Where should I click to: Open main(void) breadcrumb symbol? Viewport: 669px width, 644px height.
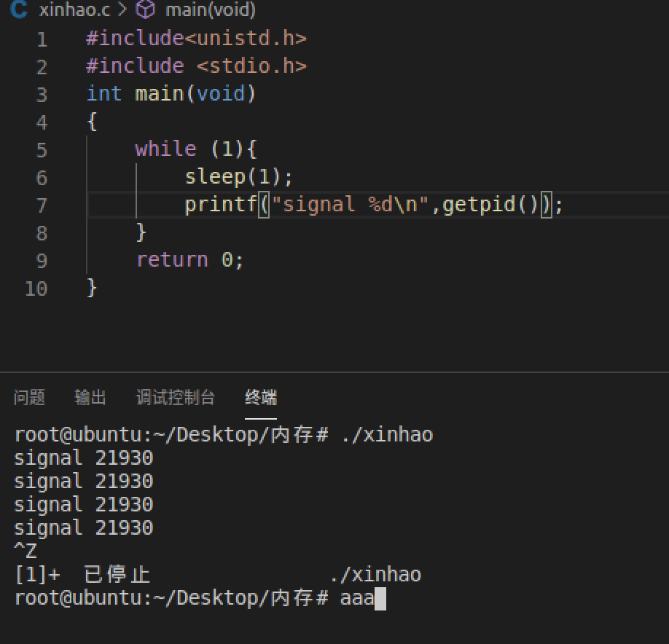[211, 9]
